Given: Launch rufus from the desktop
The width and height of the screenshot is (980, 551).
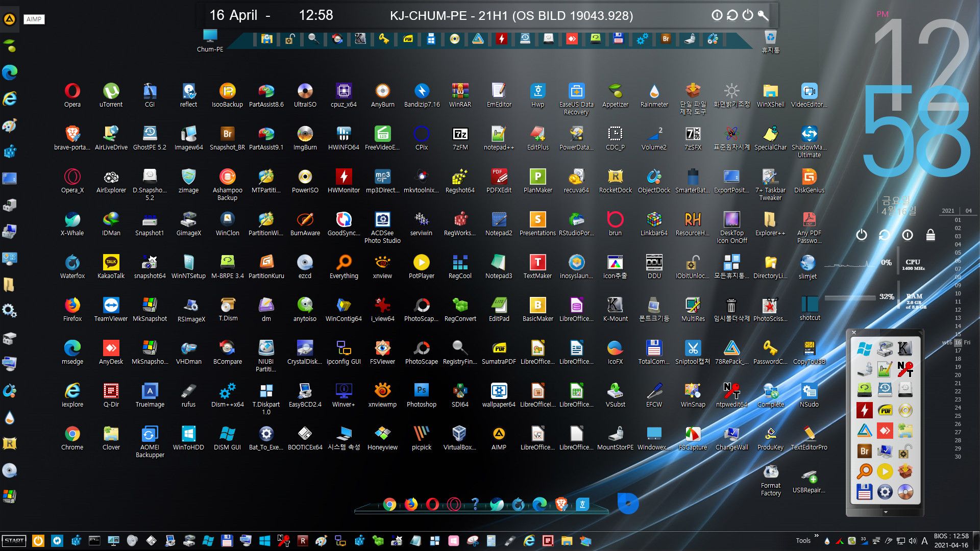Looking at the screenshot, I should click(x=188, y=395).
